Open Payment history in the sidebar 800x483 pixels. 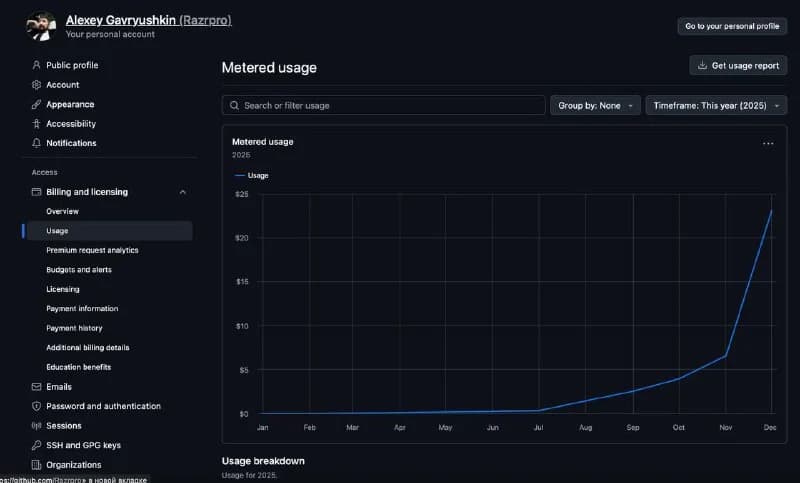(x=74, y=328)
